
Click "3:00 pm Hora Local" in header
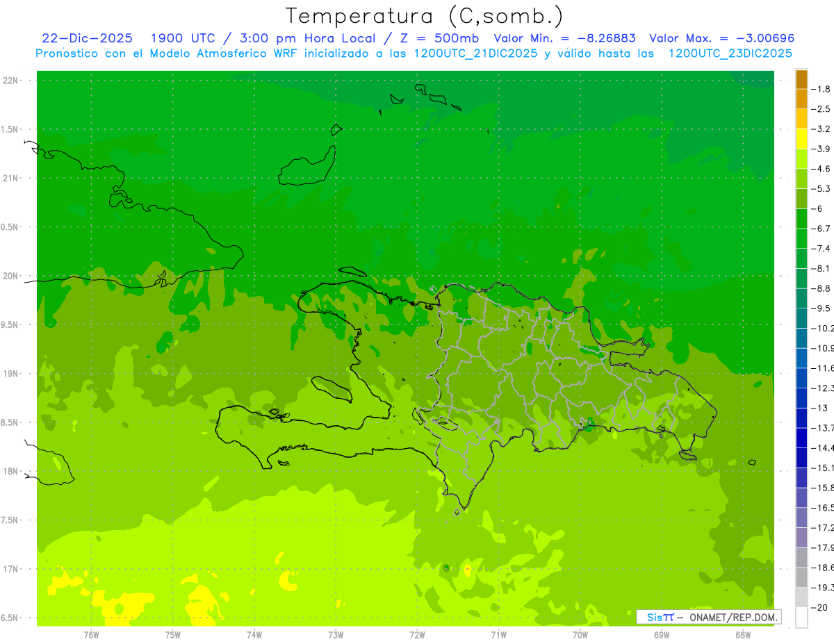point(308,38)
